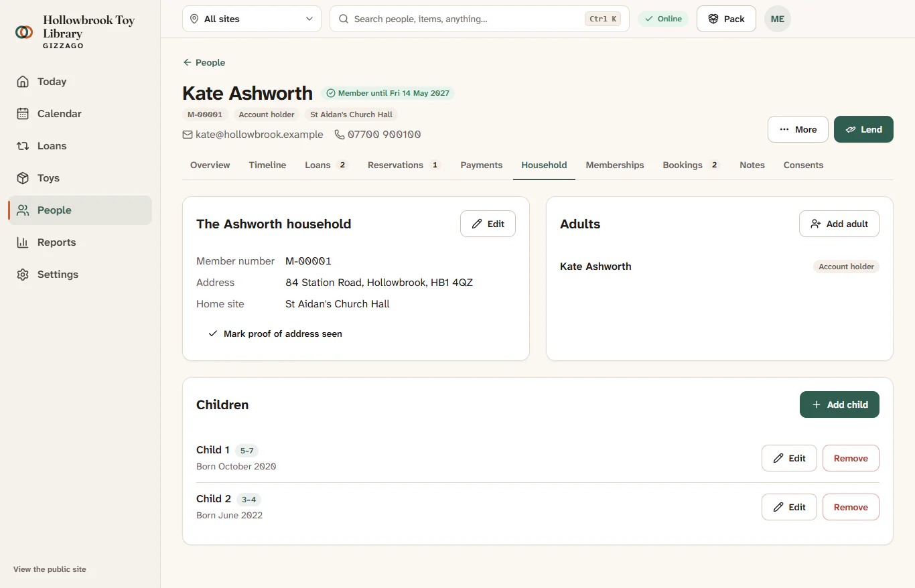Click the Member until Fri 14 May 2027 badge
Image resolution: width=915 pixels, height=588 pixels.
tap(388, 93)
